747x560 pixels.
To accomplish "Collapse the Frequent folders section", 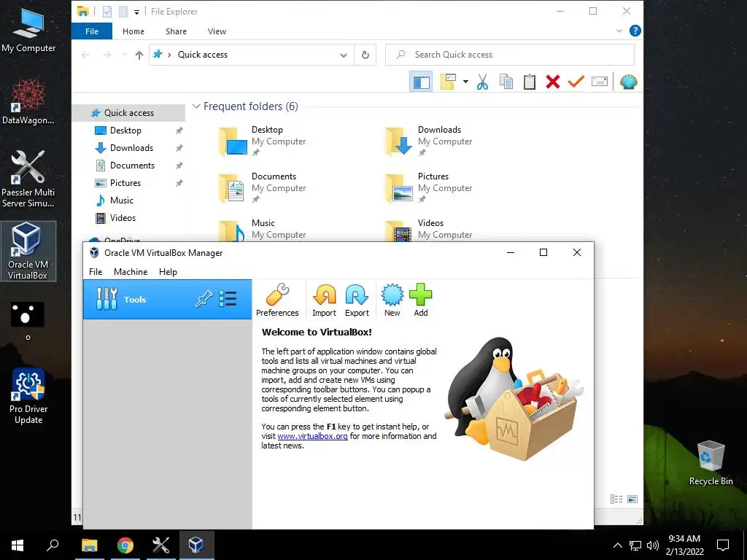I will 196,106.
